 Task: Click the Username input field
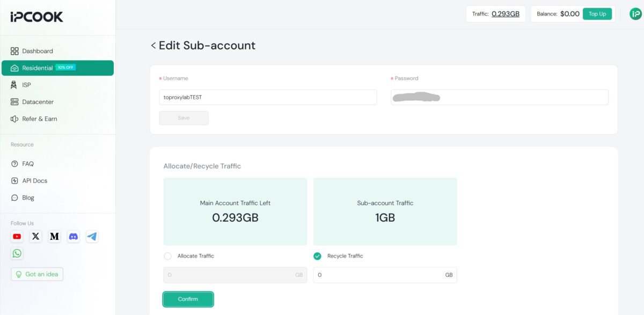tap(268, 97)
